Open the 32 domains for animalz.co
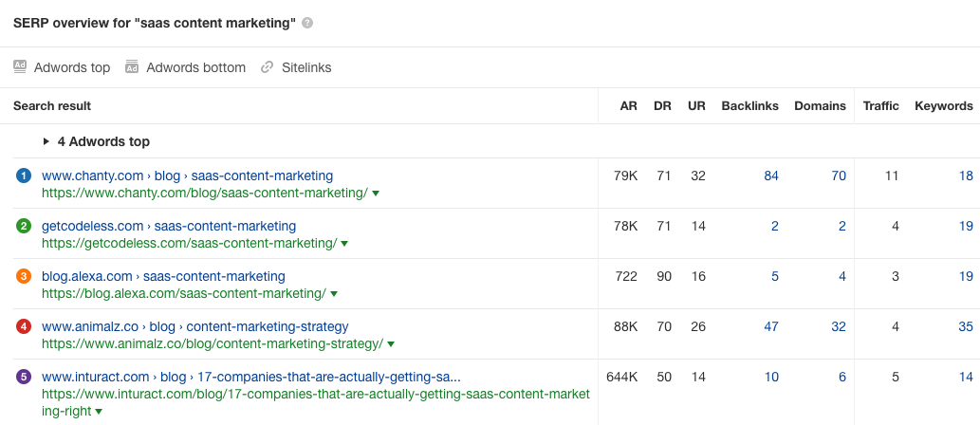The height and width of the screenshot is (425, 980). tap(839, 326)
